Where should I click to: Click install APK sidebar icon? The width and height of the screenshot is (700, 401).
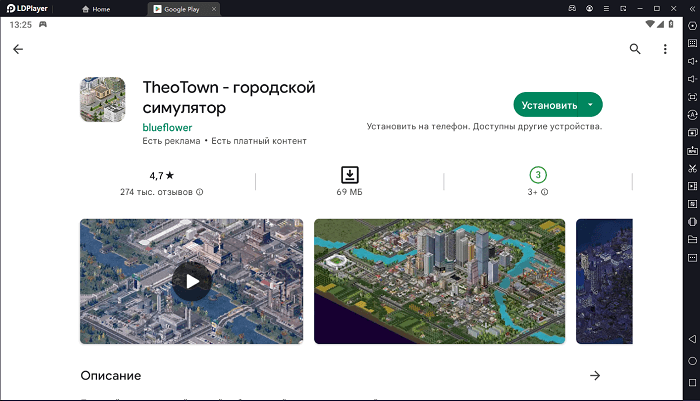pos(692,150)
